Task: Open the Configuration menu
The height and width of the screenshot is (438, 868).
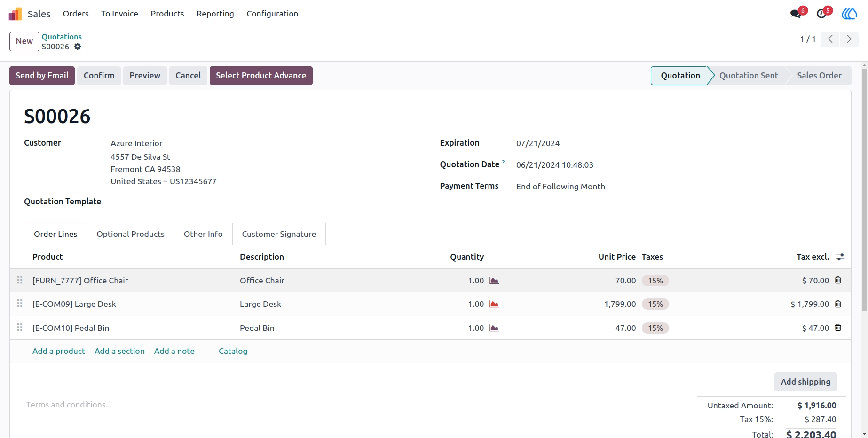Action: click(x=272, y=14)
